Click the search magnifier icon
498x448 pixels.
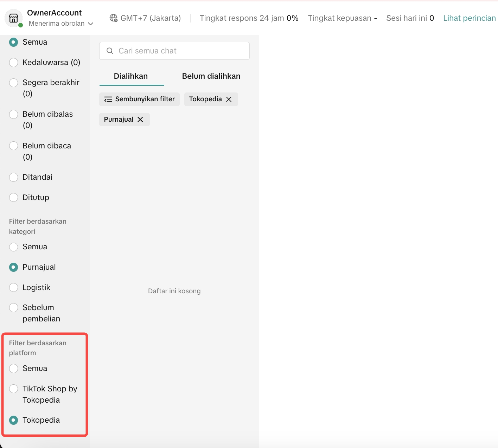click(110, 51)
